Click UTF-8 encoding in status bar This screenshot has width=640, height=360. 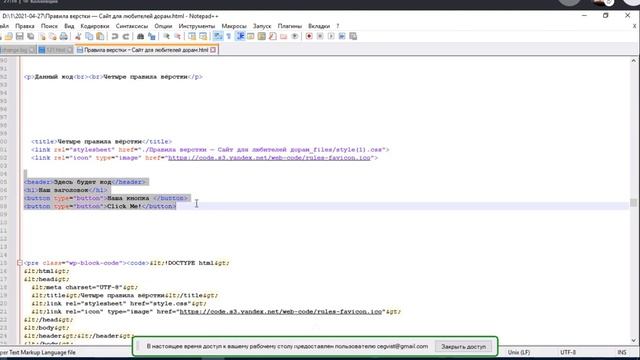click(568, 352)
